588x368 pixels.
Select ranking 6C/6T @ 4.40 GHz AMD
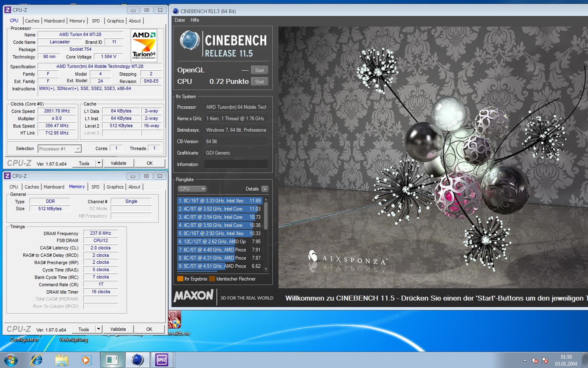pyautogui.click(x=220, y=250)
